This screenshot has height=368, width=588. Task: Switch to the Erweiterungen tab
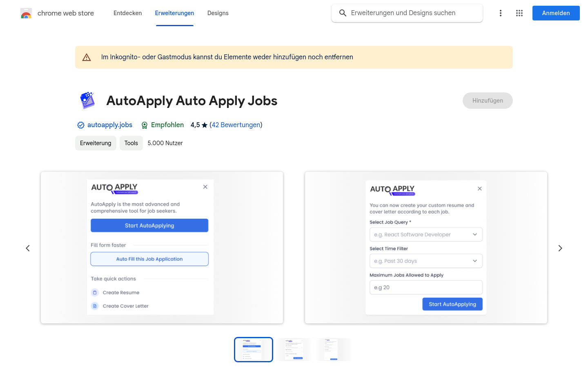[x=175, y=13]
